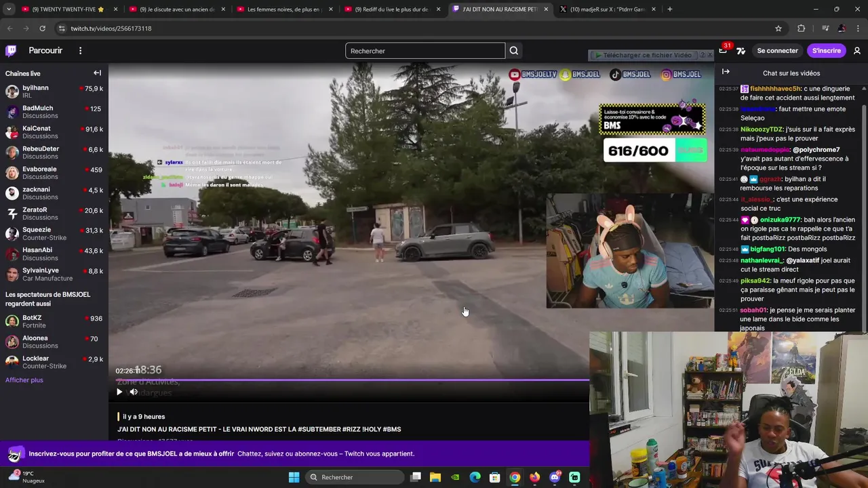Click the Bits icon beside Se connecter
Screen dimensions: 868x488
(741, 51)
